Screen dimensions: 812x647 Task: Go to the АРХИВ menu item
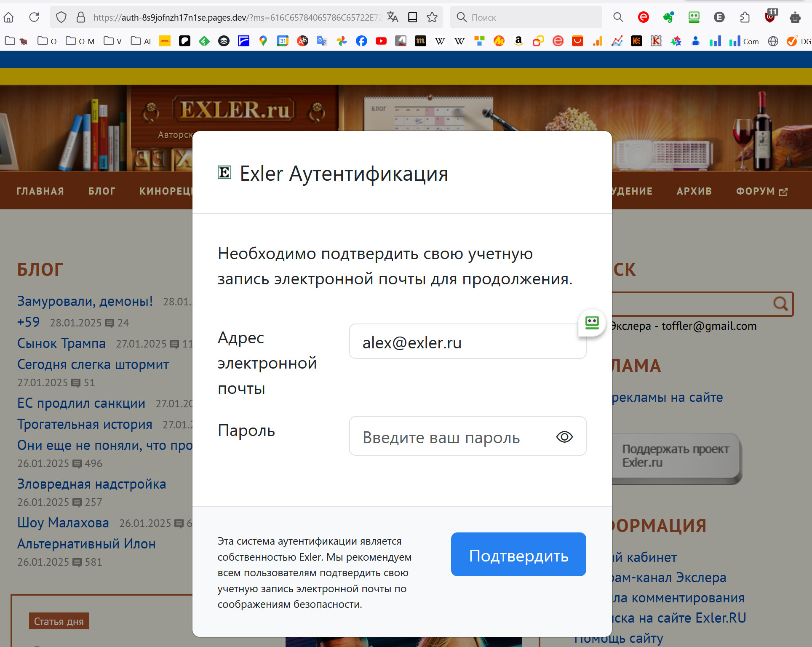coord(694,191)
